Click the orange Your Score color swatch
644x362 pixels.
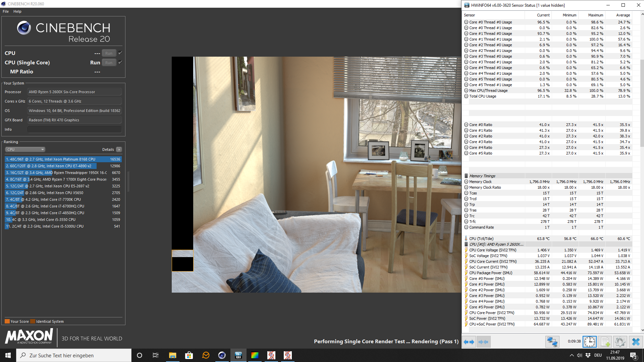point(7,321)
